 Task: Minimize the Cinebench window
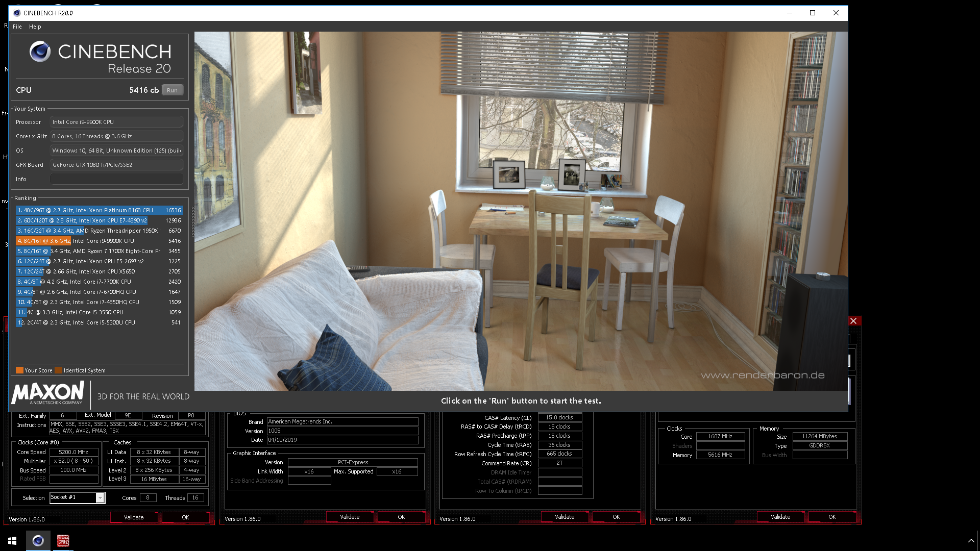(x=790, y=13)
